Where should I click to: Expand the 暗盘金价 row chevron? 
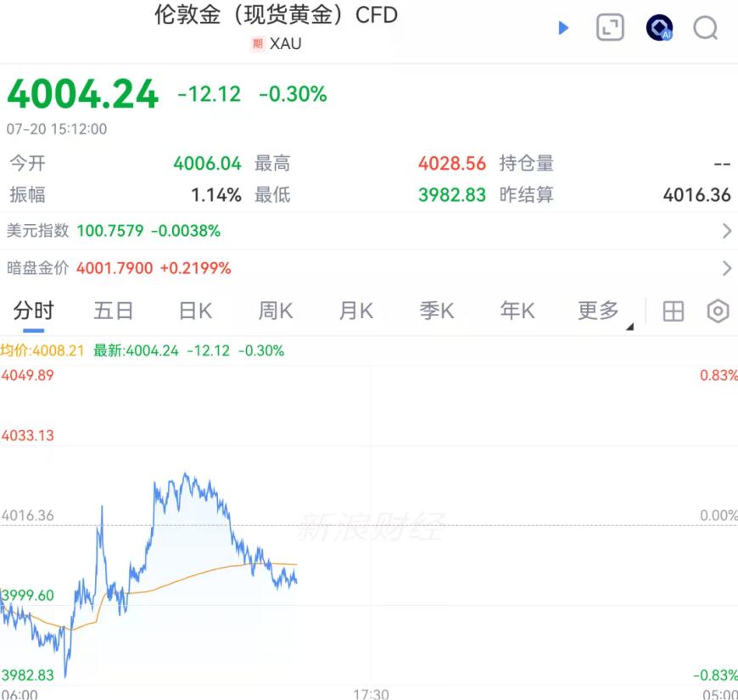tap(727, 268)
